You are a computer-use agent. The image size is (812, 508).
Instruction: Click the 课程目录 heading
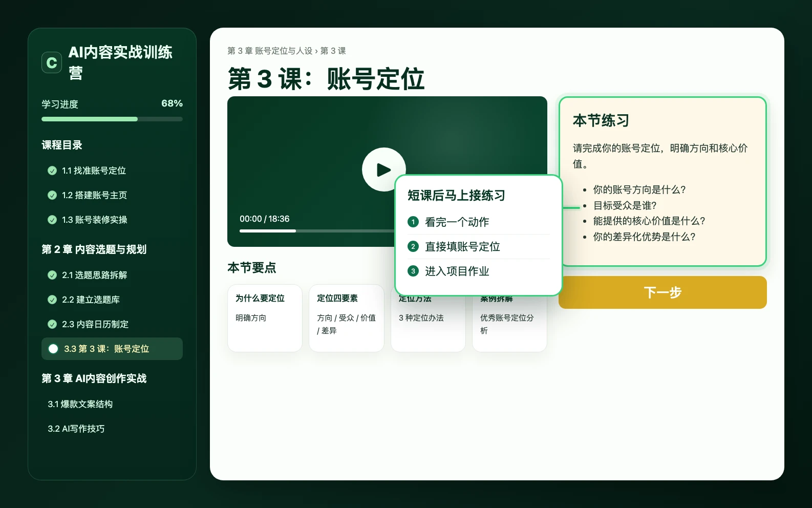[x=62, y=145]
